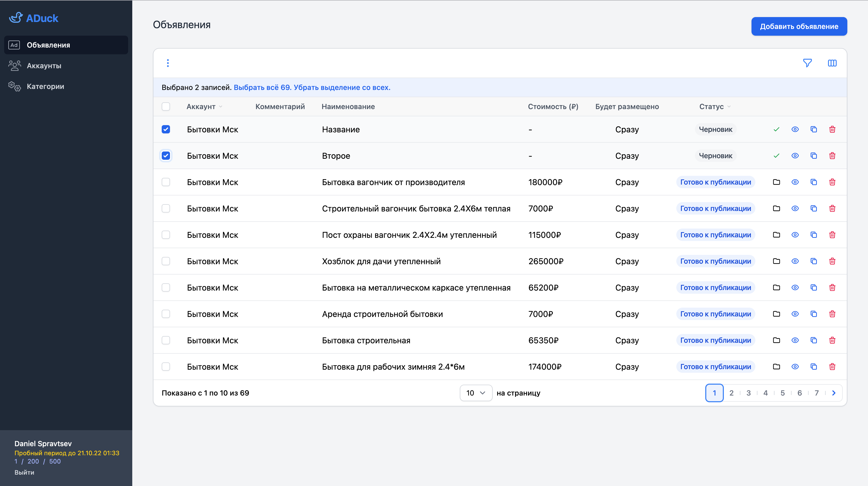This screenshot has height=486, width=868.
Task: Open the filter funnel icon
Action: click(807, 63)
